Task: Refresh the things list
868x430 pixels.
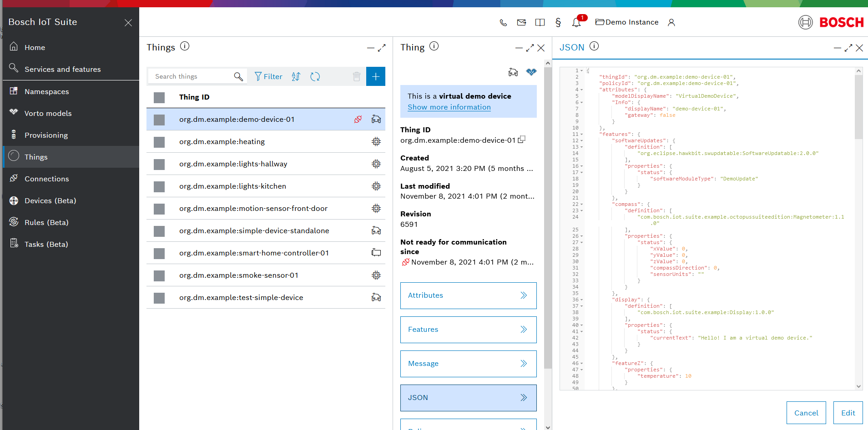Action: coord(315,76)
